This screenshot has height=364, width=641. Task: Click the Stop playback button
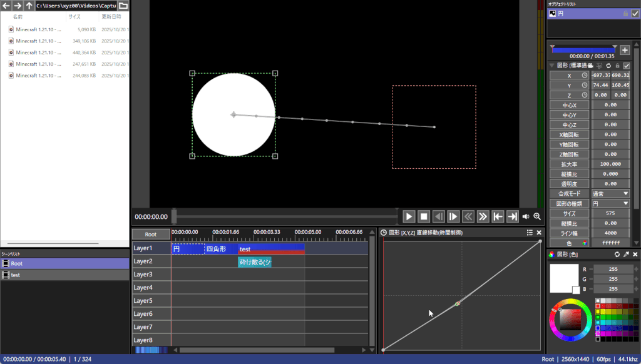coord(424,216)
